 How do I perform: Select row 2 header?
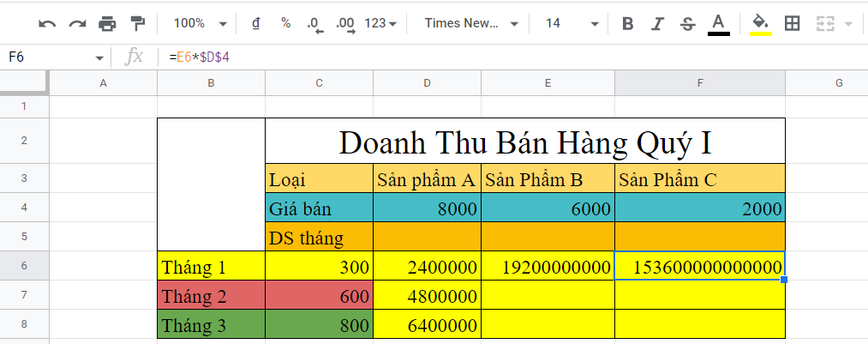[x=24, y=141]
